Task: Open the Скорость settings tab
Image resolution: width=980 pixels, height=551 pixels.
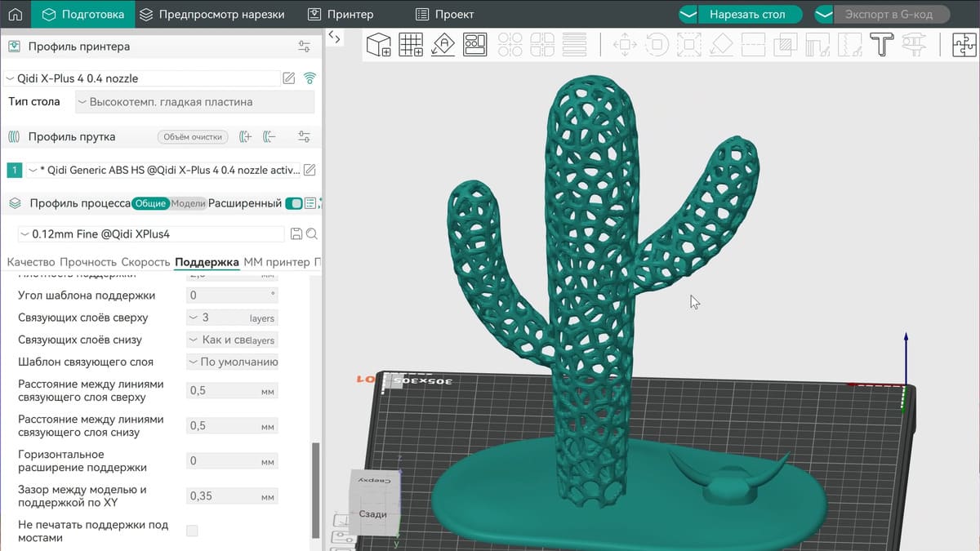Action: [x=145, y=262]
